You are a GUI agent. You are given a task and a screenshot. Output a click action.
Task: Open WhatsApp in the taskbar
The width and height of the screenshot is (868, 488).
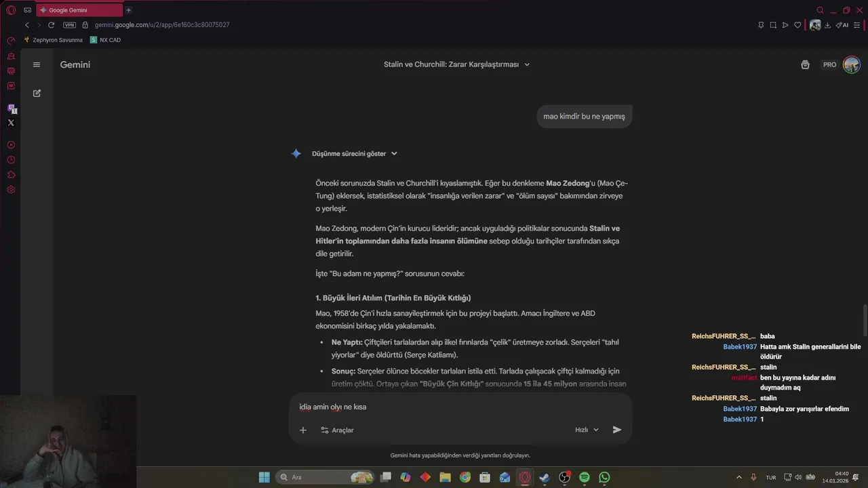tap(604, 477)
